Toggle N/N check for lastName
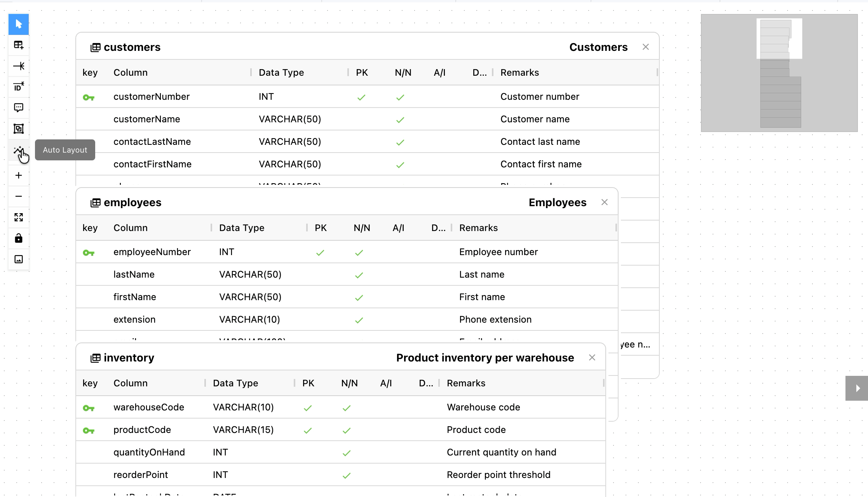 point(359,275)
